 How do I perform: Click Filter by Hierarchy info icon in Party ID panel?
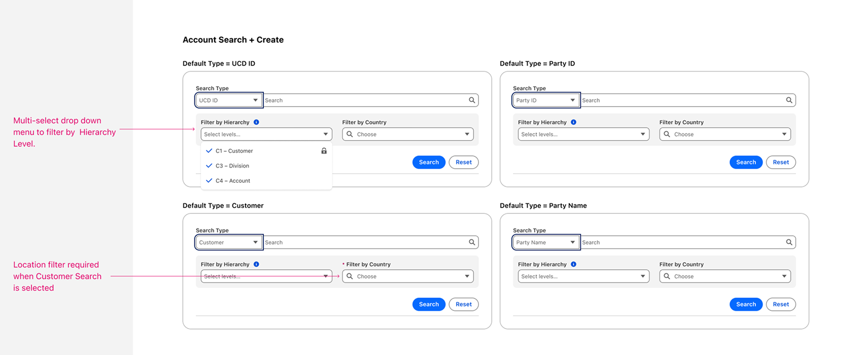pos(573,122)
